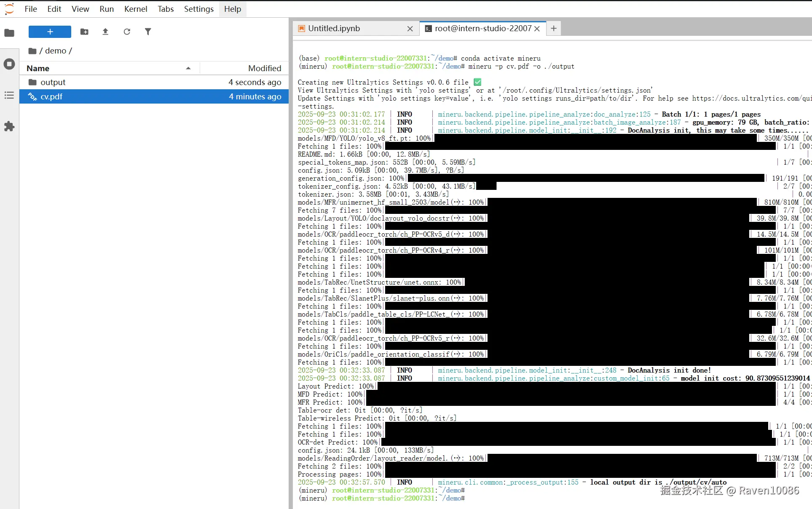Click the 'tokenizer.json: 3.58MB' line
The height and width of the screenshot is (509, 812).
(373, 195)
